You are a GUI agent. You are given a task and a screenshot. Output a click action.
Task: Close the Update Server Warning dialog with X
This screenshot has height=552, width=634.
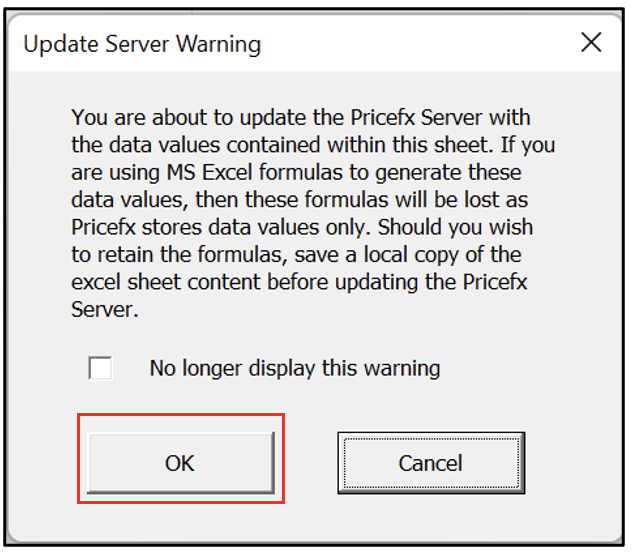tap(591, 43)
